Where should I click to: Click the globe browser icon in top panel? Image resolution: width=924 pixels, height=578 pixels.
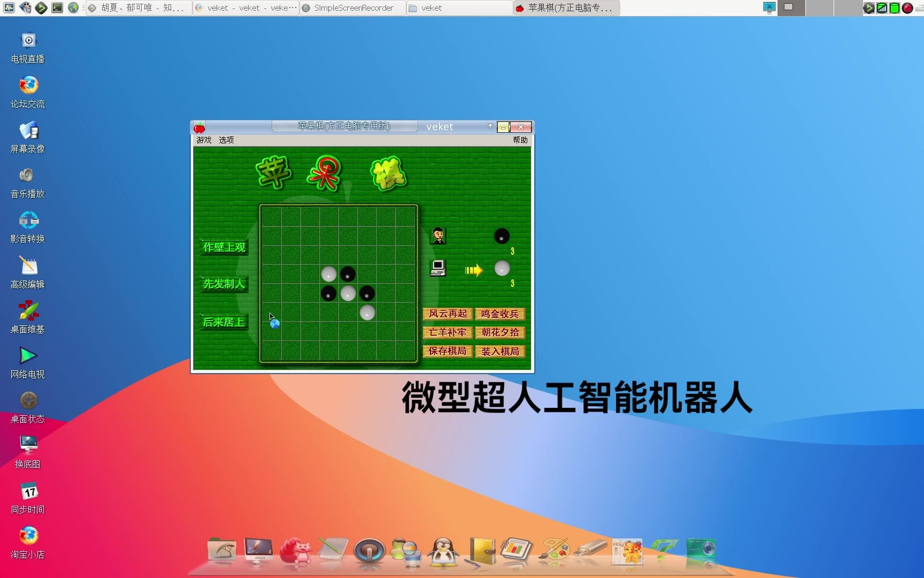pyautogui.click(x=73, y=7)
